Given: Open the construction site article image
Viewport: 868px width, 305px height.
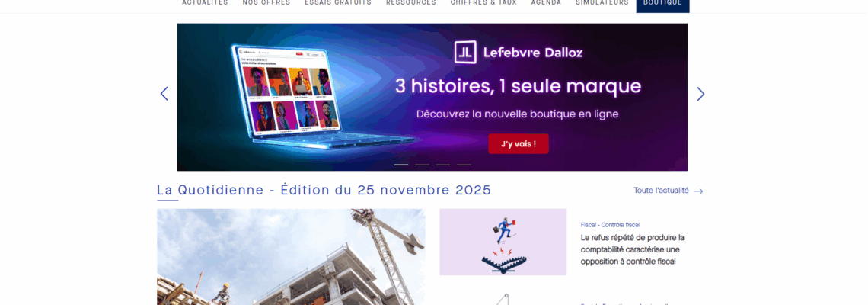Looking at the screenshot, I should pos(291,257).
